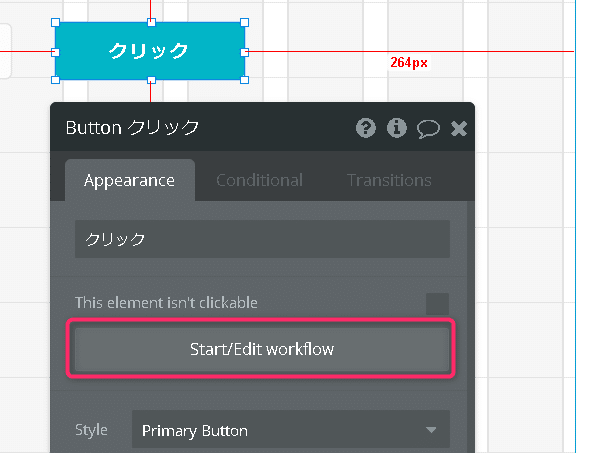Viewport: 612px width, 453px height.
Task: Click the left-middle resize handle of button
Action: point(55,51)
